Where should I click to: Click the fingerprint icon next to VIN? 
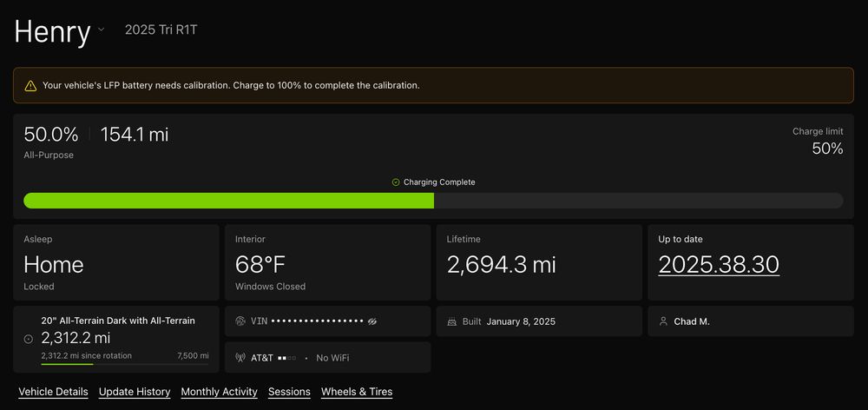click(240, 321)
